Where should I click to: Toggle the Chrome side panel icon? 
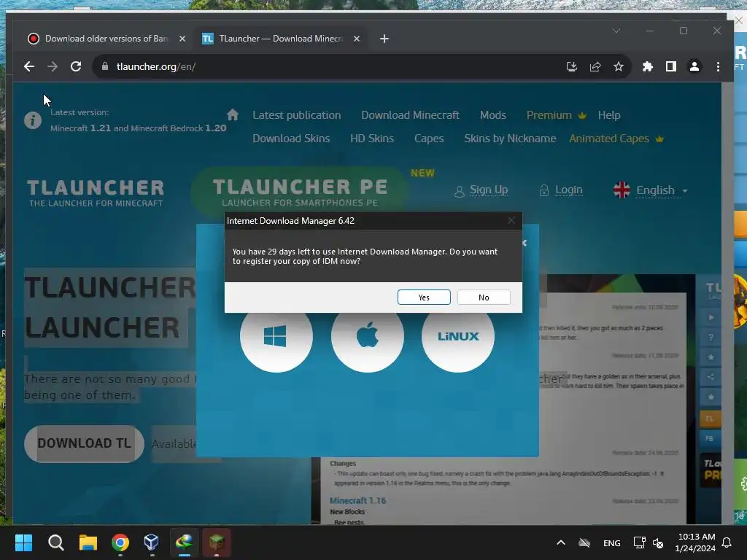pyautogui.click(x=671, y=66)
